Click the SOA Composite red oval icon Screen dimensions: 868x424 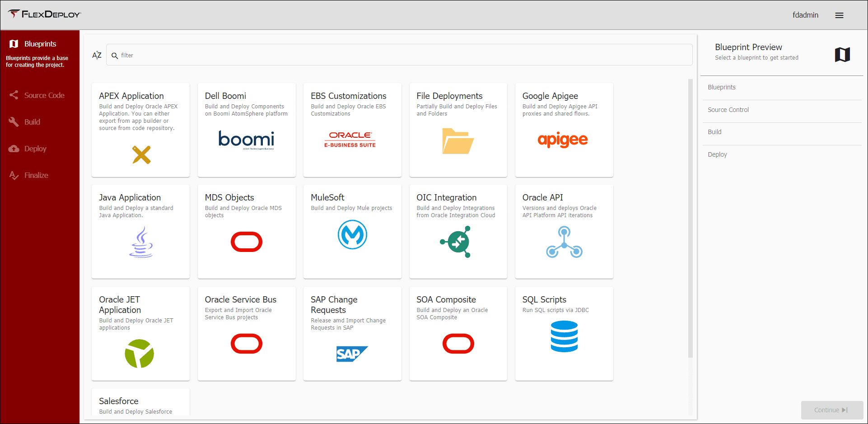tap(458, 344)
